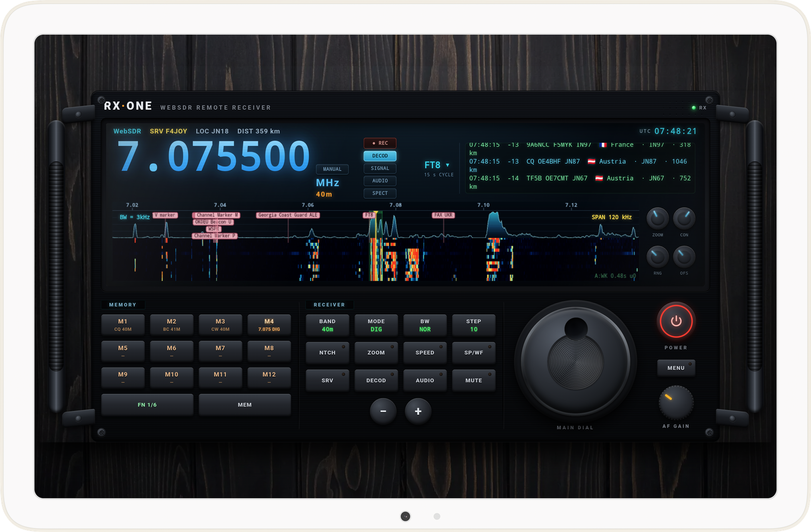Toggle the REC recording indicator
Viewport: 811px width, 532px height.
[x=380, y=143]
